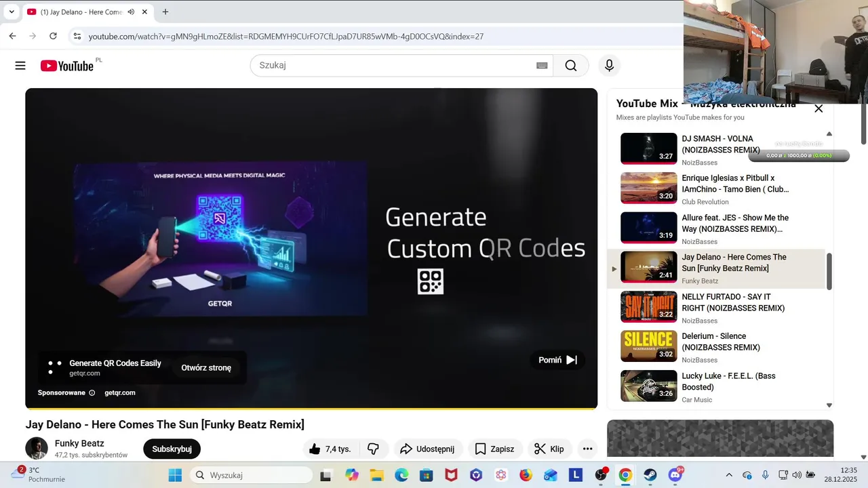Viewport: 868px width, 488px height.
Task: Open Task View on the taskbar
Action: click(x=327, y=475)
